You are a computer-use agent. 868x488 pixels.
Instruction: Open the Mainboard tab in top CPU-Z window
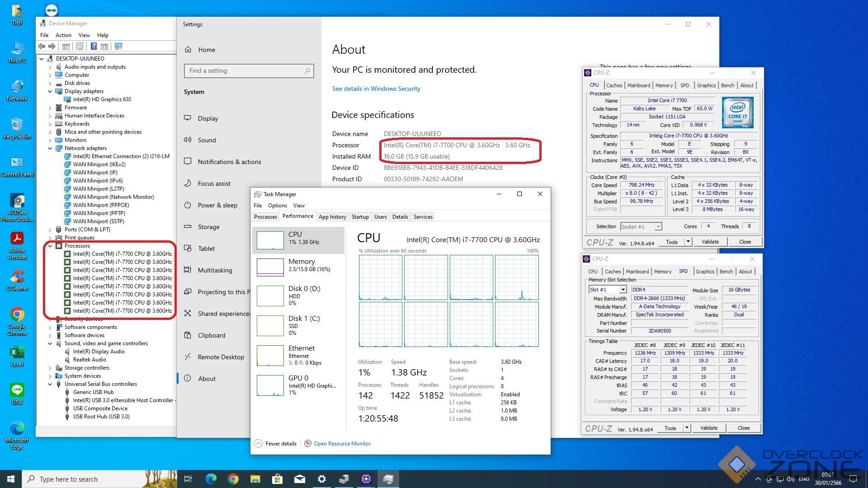(638, 85)
